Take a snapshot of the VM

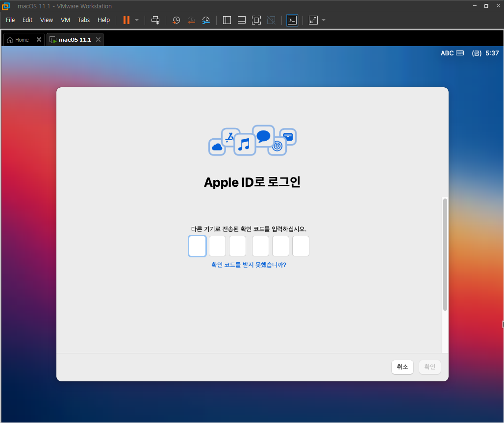tap(176, 20)
